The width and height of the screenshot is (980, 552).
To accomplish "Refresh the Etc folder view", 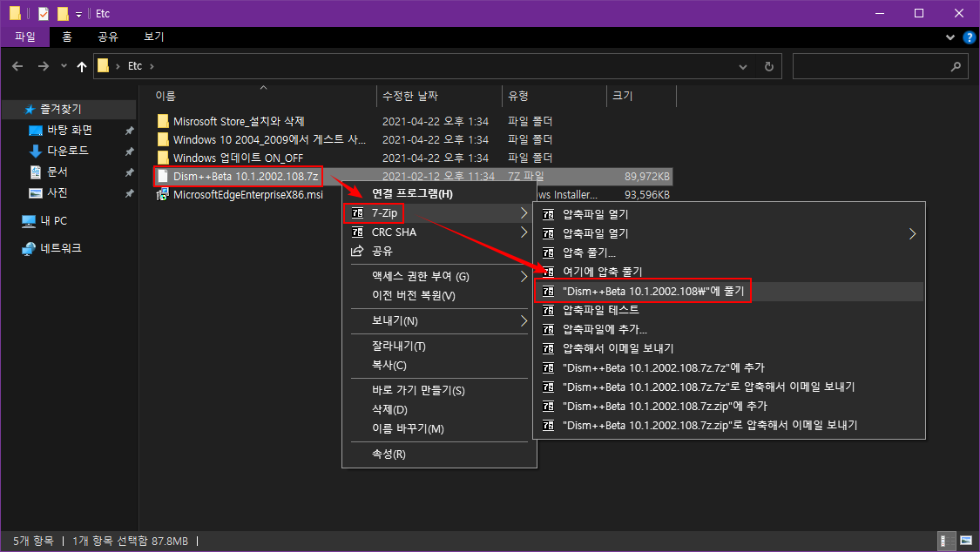I will tap(768, 66).
